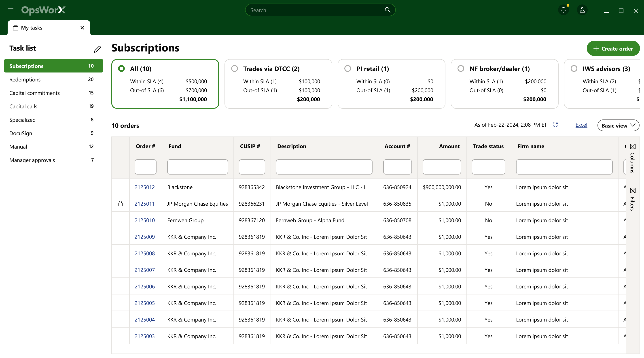Edit the task list with the pencil icon
The height and width of the screenshot is (358, 644).
click(x=97, y=49)
